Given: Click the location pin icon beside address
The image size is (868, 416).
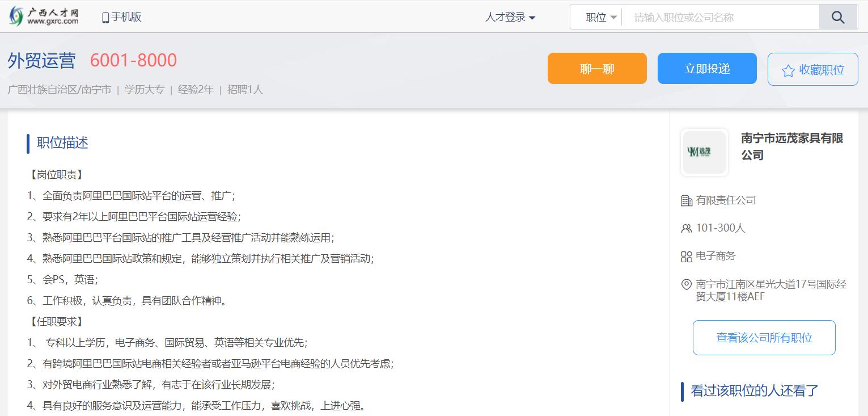Looking at the screenshot, I should (x=686, y=284).
